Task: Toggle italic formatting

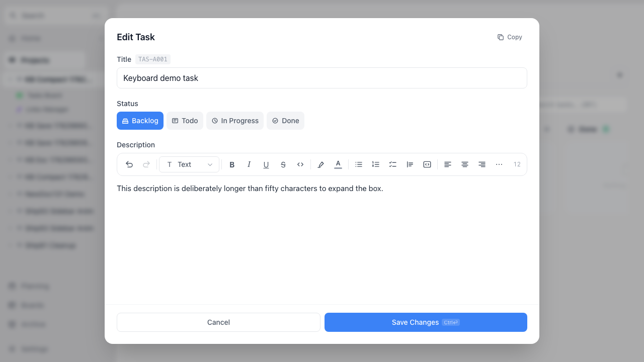Action: point(249,164)
